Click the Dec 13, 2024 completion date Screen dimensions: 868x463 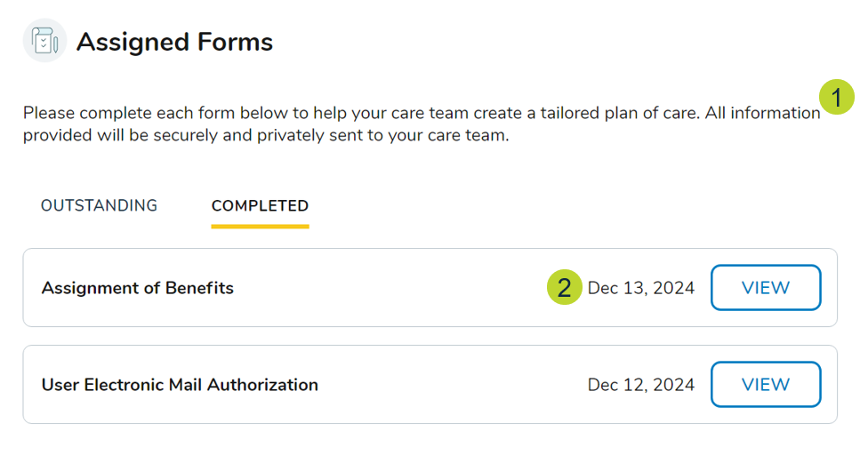click(x=641, y=288)
